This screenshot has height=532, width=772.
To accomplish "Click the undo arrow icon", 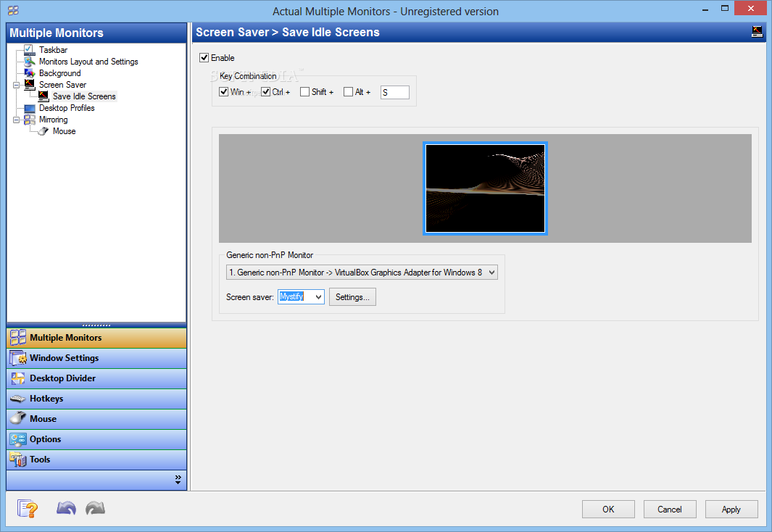I will pos(66,508).
